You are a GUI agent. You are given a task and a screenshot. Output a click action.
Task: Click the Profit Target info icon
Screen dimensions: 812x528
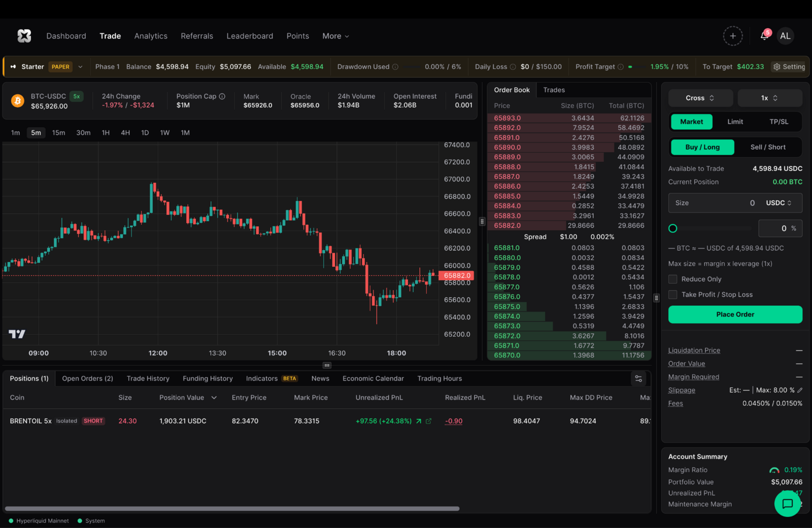click(620, 67)
